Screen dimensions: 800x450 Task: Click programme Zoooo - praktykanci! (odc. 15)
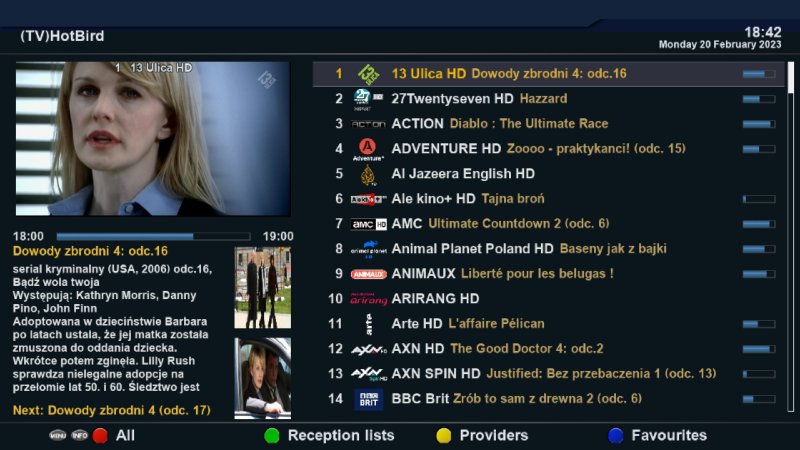(596, 149)
